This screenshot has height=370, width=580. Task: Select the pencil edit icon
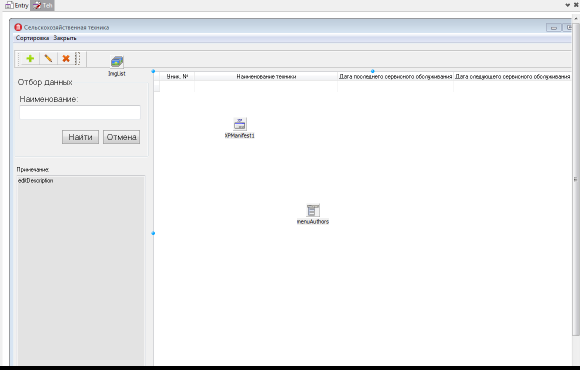point(48,58)
